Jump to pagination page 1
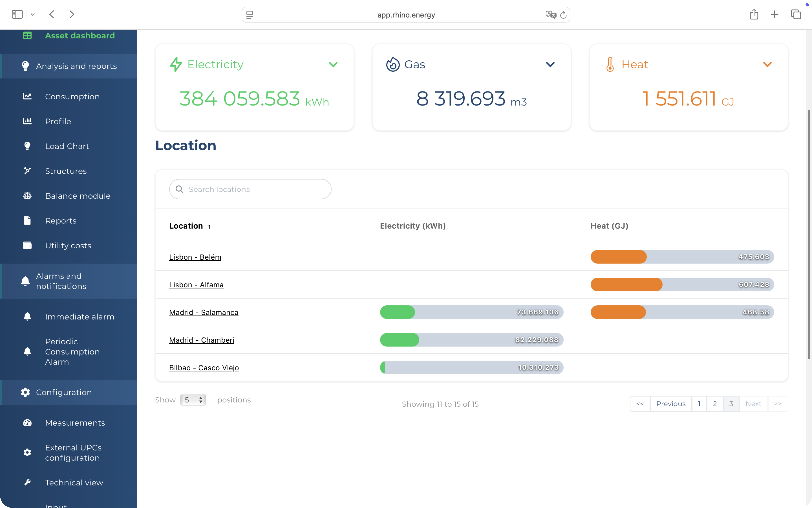The image size is (812, 508). pyautogui.click(x=699, y=404)
